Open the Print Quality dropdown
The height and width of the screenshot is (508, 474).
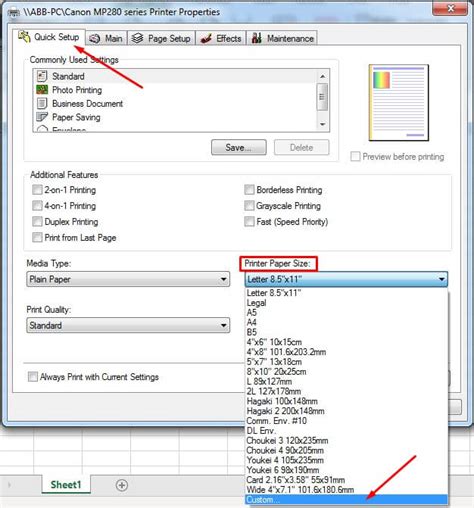click(128, 325)
